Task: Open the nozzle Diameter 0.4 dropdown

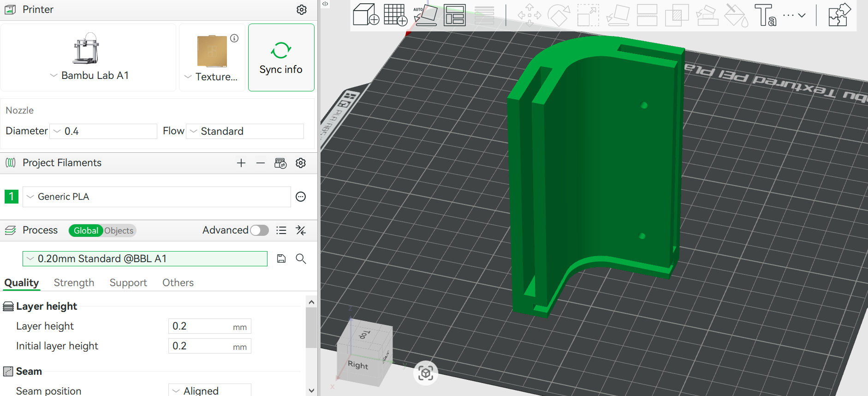Action: click(x=103, y=131)
